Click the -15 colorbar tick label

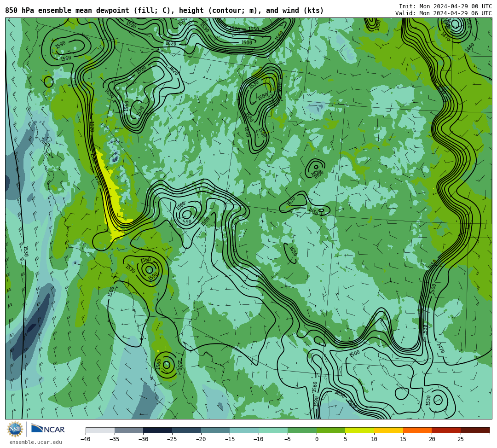[x=230, y=439]
